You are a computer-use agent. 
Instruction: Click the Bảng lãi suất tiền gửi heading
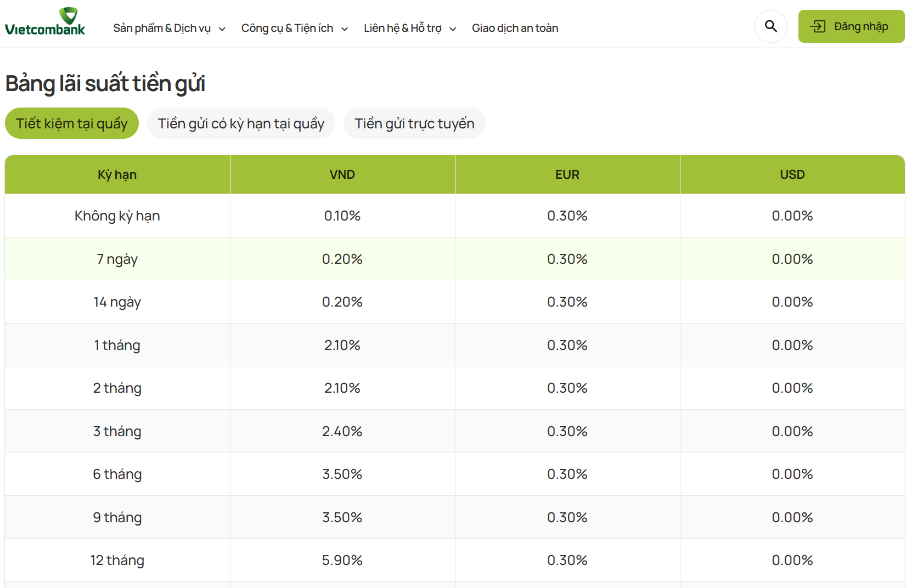[x=105, y=83]
